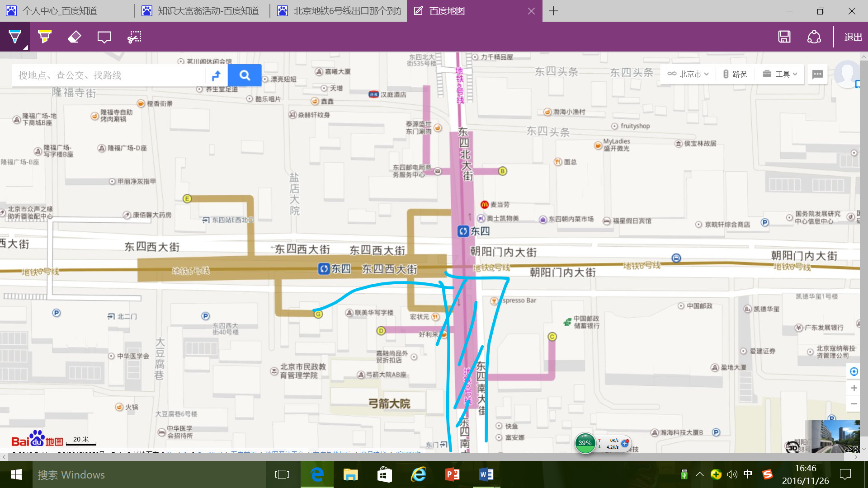Click the Baidu map logo
The width and height of the screenshot is (868, 488).
click(37, 439)
